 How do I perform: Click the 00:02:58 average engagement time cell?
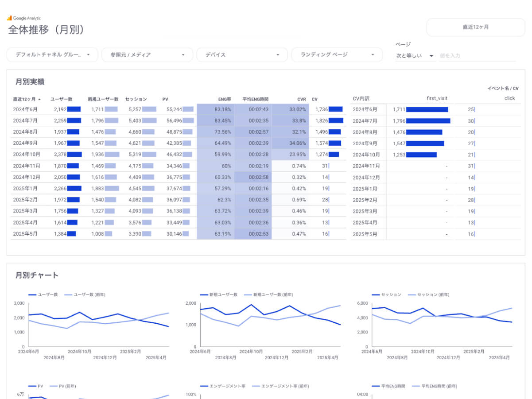pyautogui.click(x=253, y=177)
